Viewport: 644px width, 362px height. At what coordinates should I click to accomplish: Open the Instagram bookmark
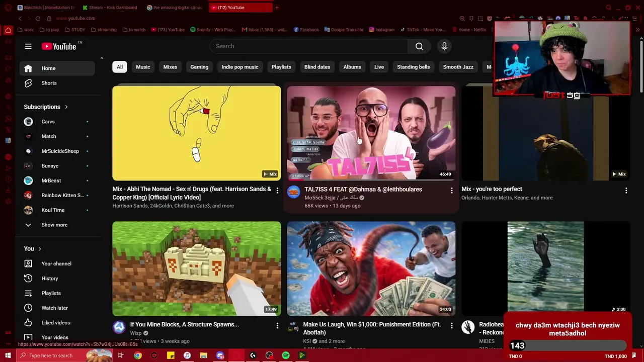(382, 30)
